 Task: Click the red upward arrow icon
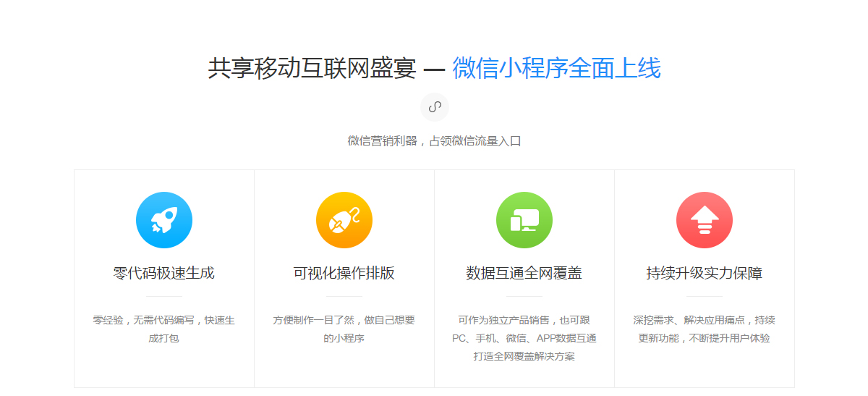pyautogui.click(x=705, y=220)
